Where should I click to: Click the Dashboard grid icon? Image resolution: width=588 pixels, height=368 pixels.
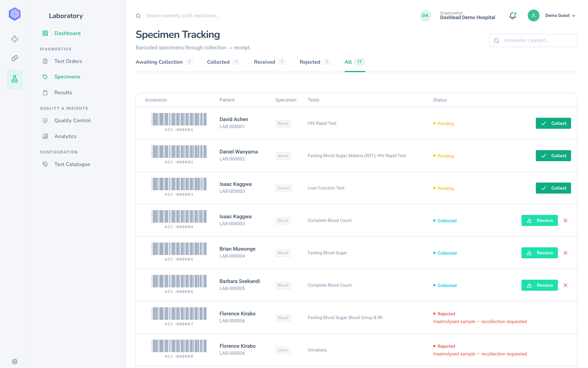[45, 33]
